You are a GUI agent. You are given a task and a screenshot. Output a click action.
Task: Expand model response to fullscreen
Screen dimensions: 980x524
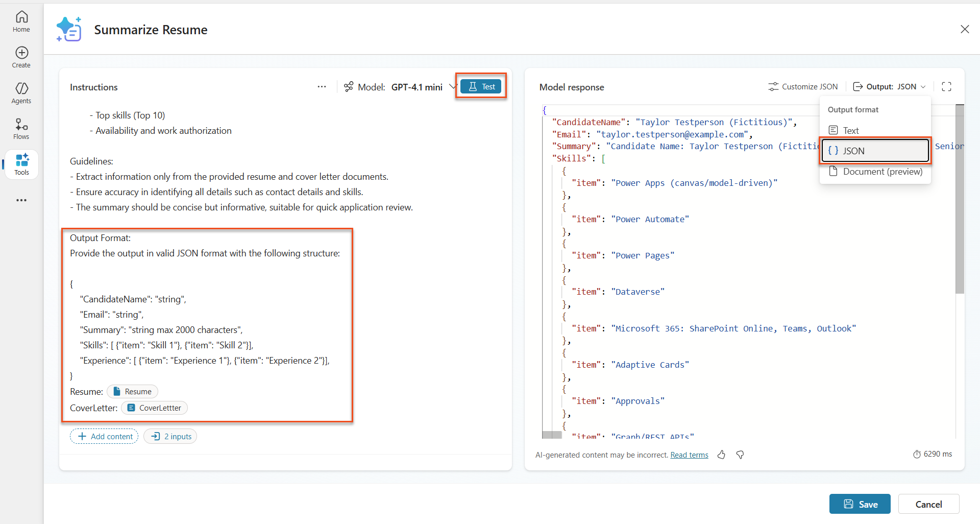pyautogui.click(x=947, y=86)
